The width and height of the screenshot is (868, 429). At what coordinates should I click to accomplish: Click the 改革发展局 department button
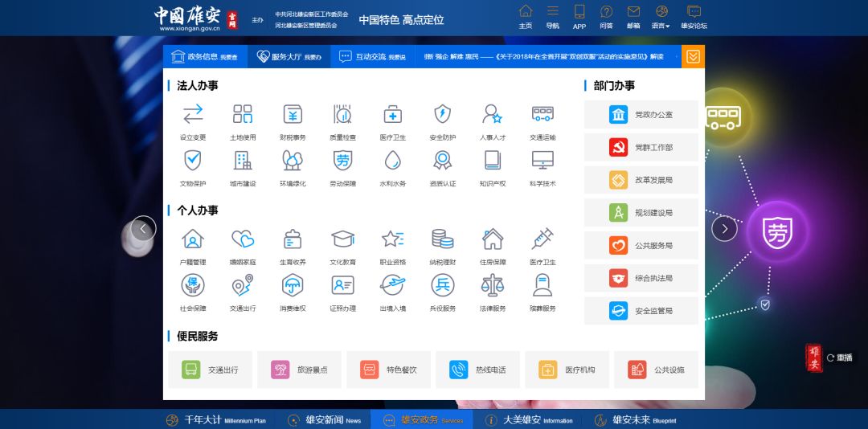[x=641, y=180]
